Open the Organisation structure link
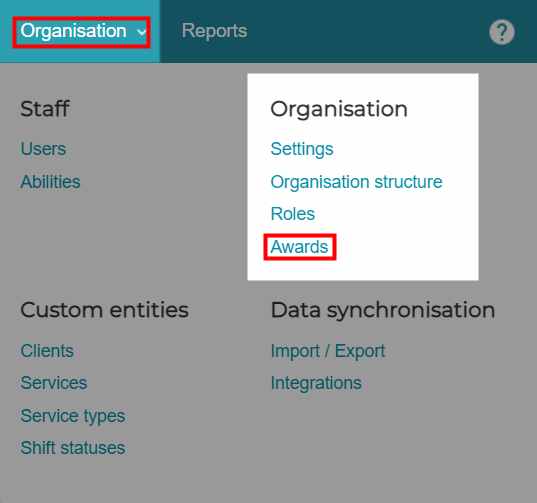The width and height of the screenshot is (537, 503). pos(356,182)
